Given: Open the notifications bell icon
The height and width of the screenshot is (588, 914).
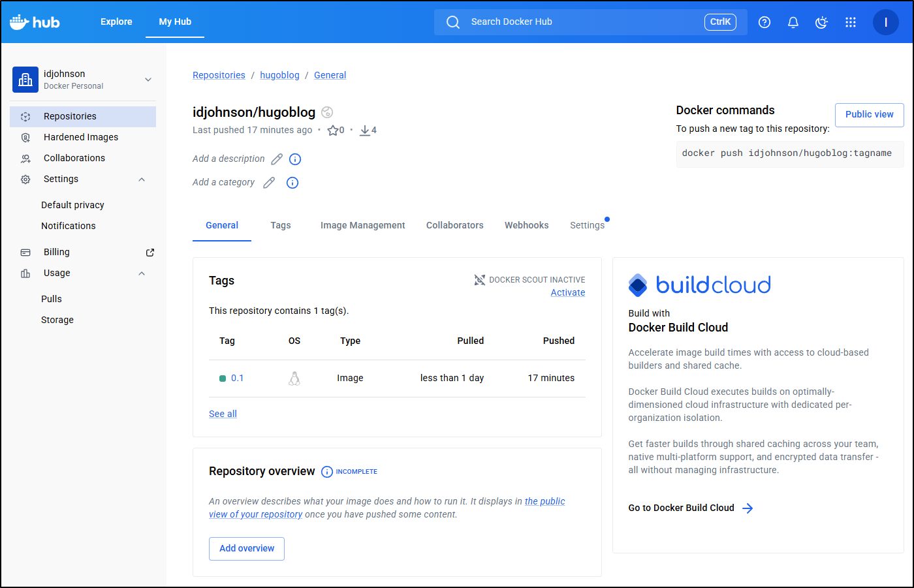Looking at the screenshot, I should coord(793,22).
